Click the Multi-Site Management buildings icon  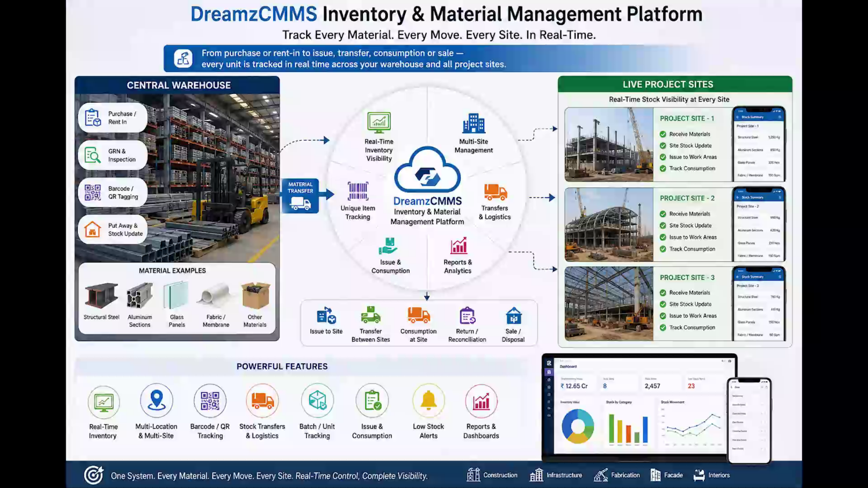[x=474, y=123]
